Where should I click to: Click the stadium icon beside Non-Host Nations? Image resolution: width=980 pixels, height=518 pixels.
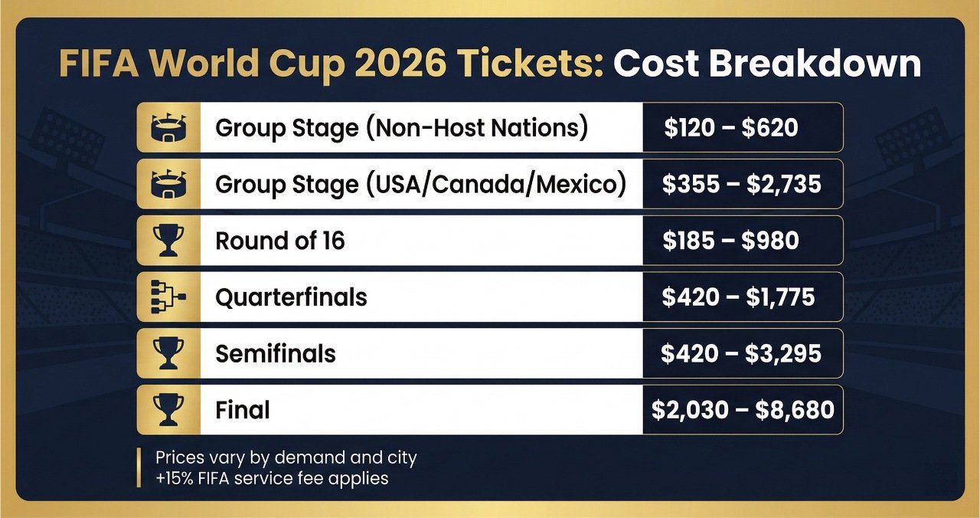[168, 127]
